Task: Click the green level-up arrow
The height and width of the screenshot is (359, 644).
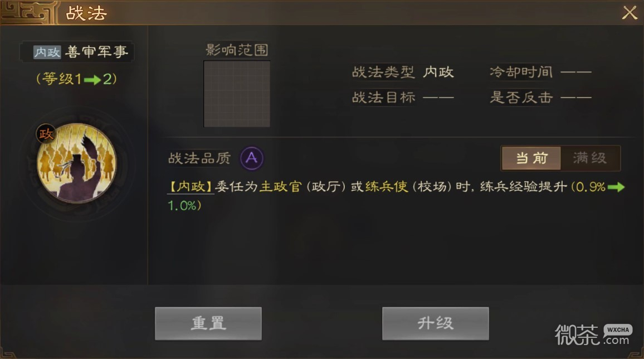Action: click(92, 79)
